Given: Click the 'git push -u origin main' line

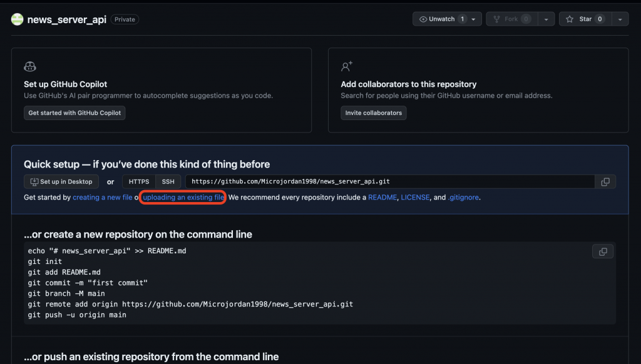Looking at the screenshot, I should coord(77,315).
